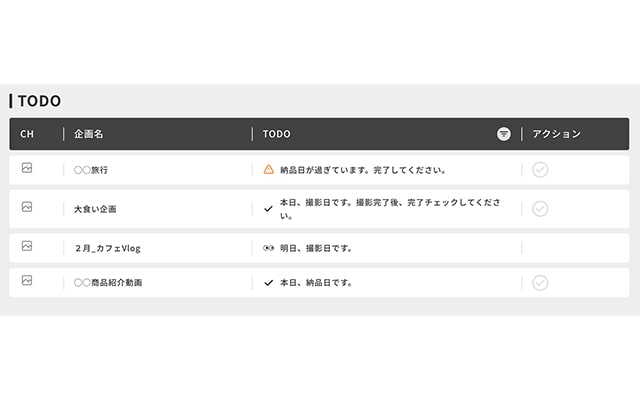
Task: Mark ○○商品紹介動画 as complete with circle check
Action: pyautogui.click(x=540, y=283)
